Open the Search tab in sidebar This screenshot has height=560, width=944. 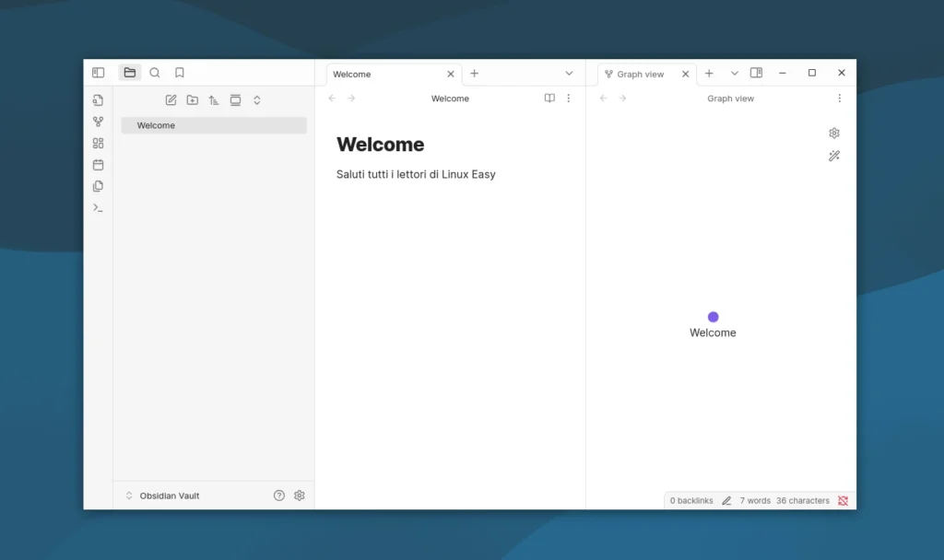point(155,73)
